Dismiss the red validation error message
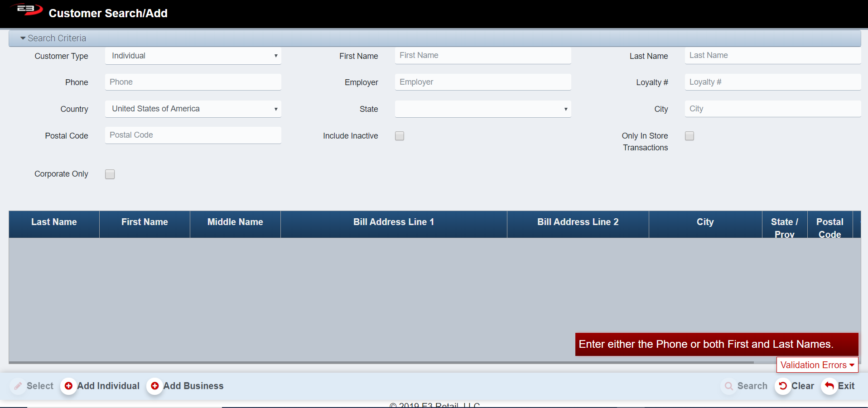The image size is (868, 408). tap(716, 344)
